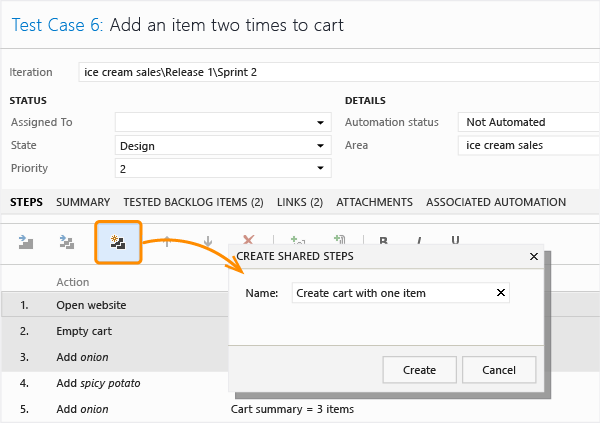
Task: Click the red Delete step icon
Action: tap(248, 241)
